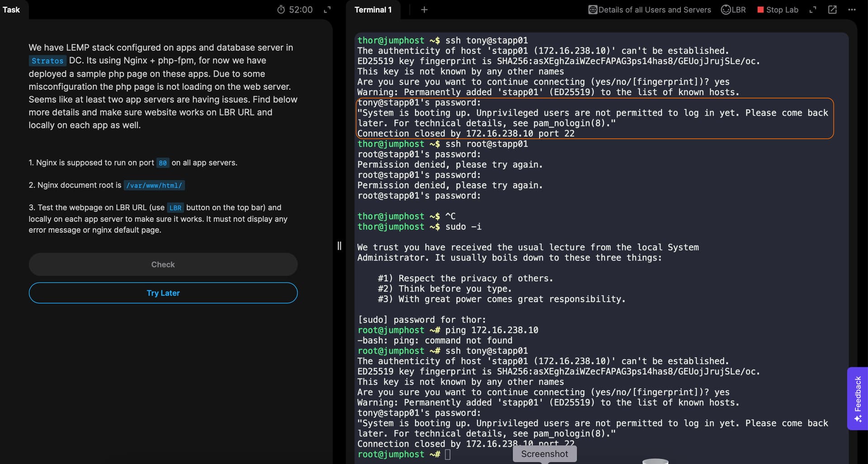This screenshot has height=464, width=868.
Task: Click the sparkle icon on Feedback tab
Action: 858,419
